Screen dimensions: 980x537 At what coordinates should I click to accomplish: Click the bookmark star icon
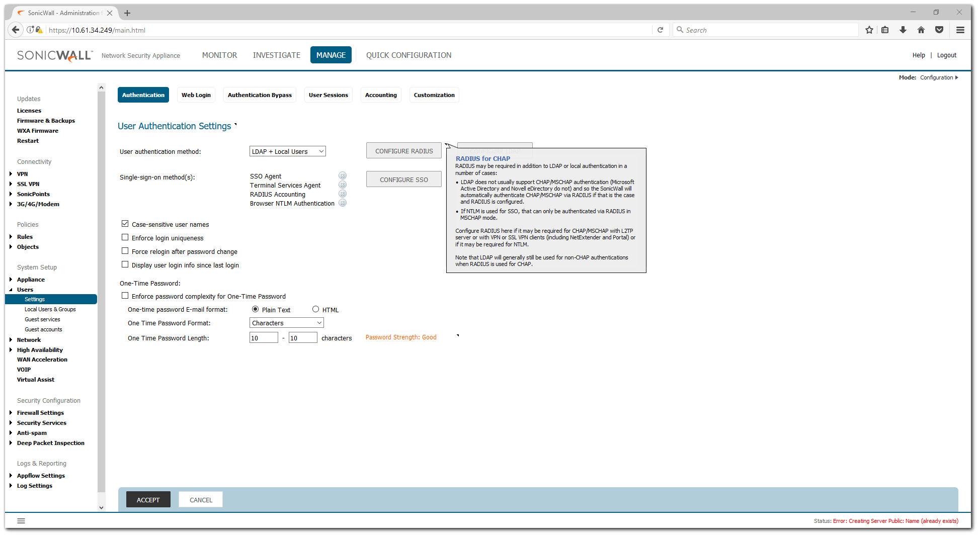click(x=869, y=30)
